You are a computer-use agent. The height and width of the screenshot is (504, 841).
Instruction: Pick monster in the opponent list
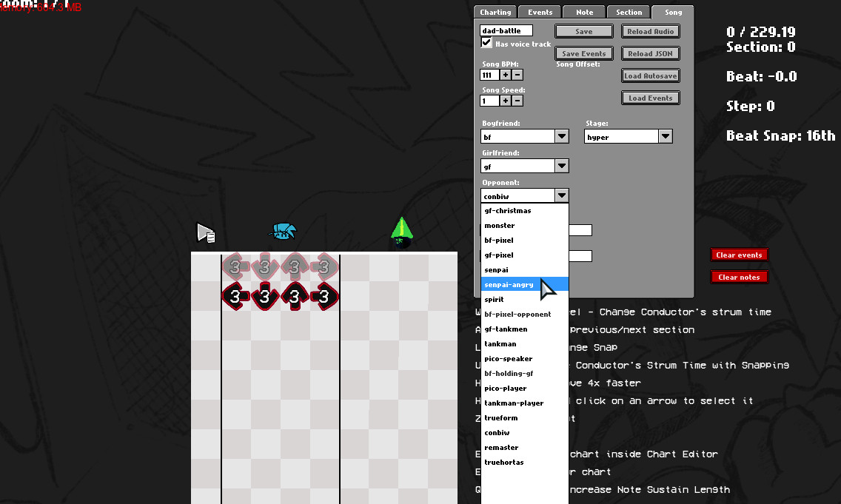[525, 226]
